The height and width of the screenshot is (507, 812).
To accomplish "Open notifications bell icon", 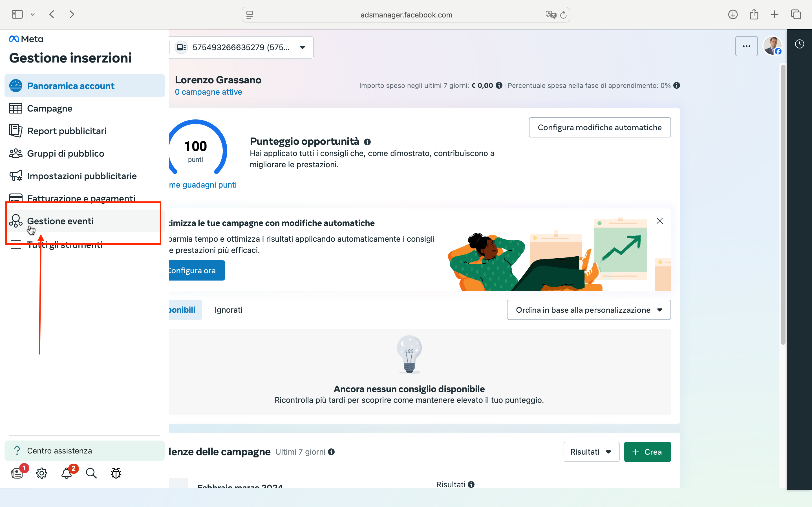I will [x=67, y=473].
